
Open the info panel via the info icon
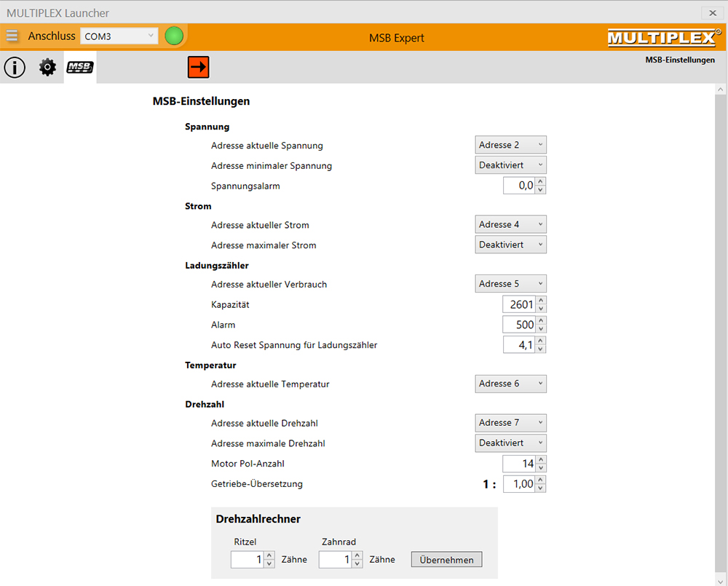[x=15, y=67]
